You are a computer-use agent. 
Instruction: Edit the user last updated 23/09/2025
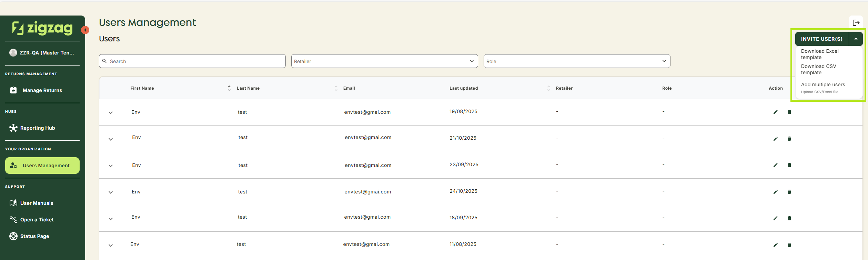(775, 165)
